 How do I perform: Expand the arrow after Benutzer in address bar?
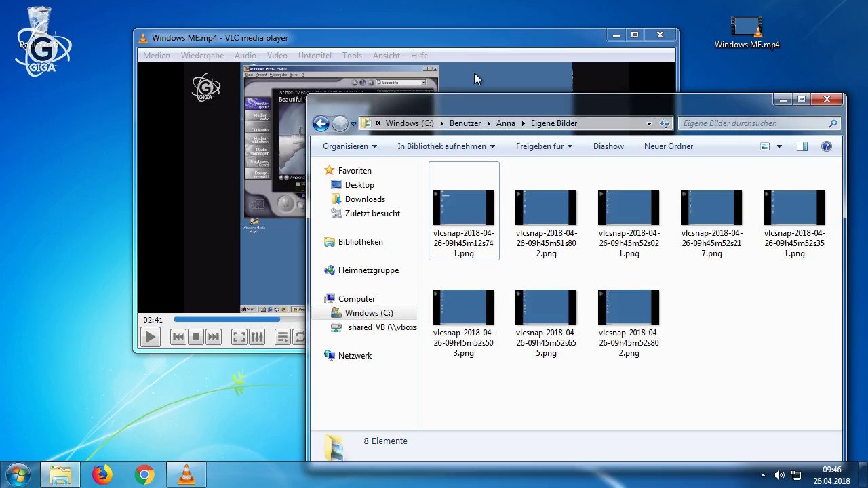(488, 123)
